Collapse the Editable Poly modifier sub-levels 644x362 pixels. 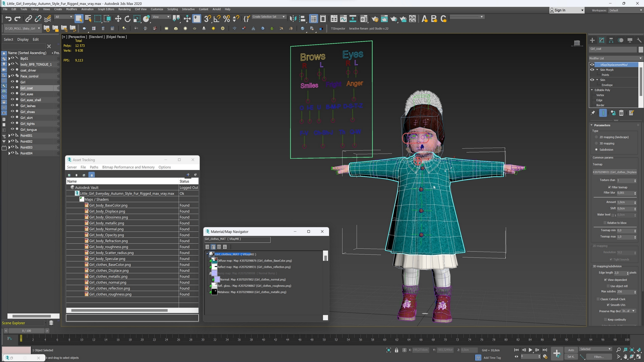tap(592, 90)
